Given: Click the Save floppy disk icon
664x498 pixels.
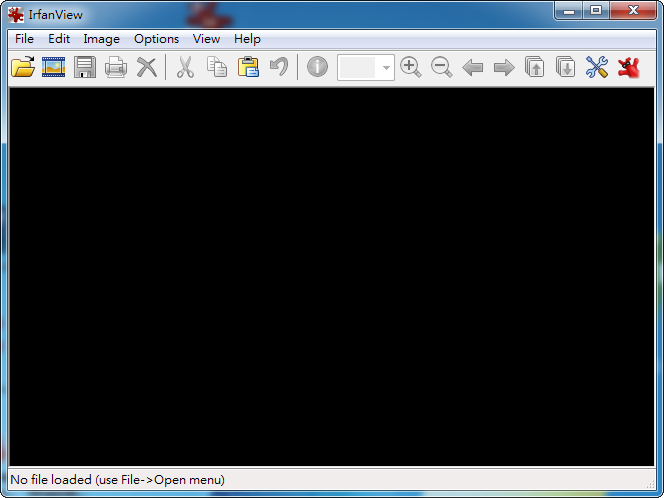Looking at the screenshot, I should click(85, 67).
